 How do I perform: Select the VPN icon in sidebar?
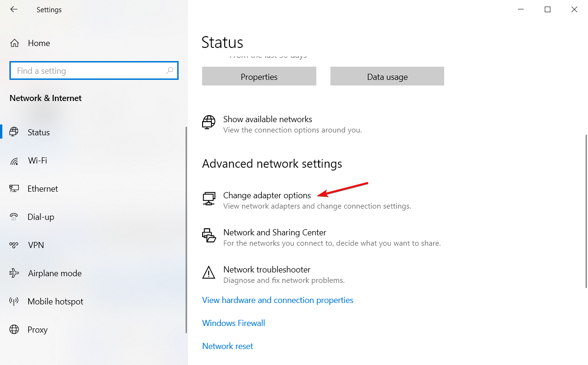point(14,245)
